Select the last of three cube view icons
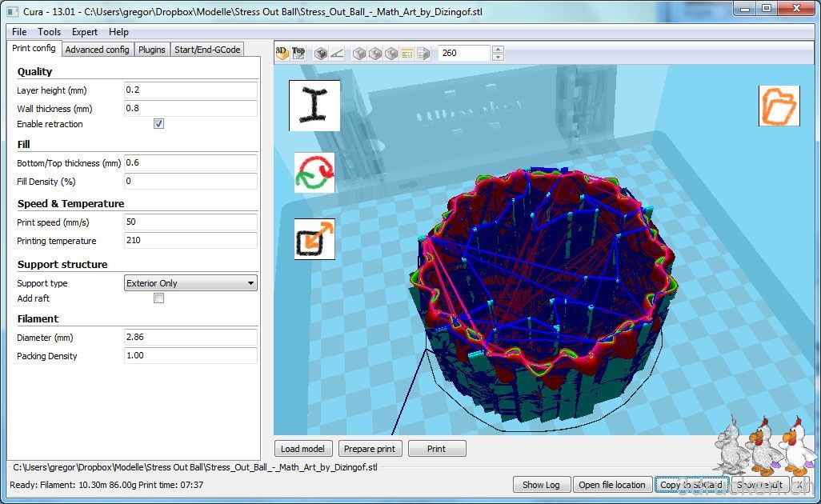Screen dimensions: 821x504 pyautogui.click(x=391, y=53)
